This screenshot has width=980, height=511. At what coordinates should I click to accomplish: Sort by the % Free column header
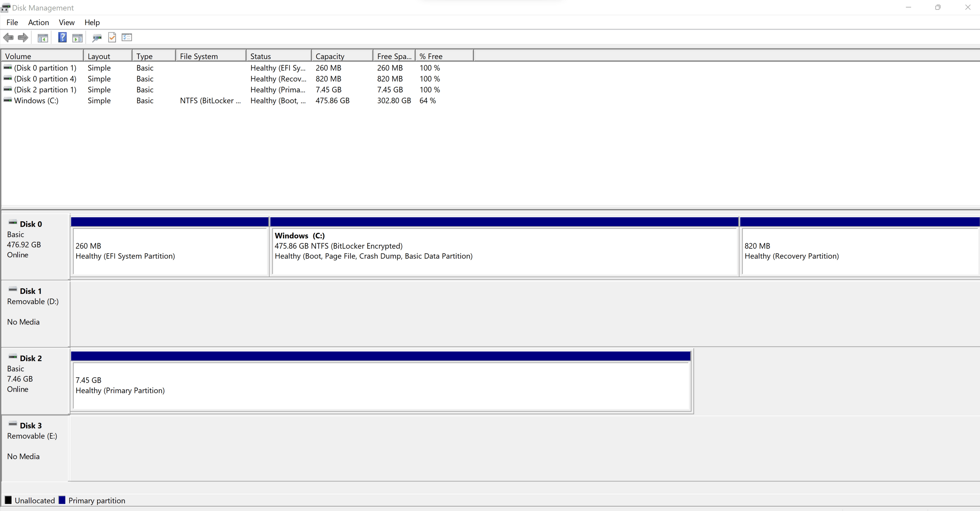(444, 56)
